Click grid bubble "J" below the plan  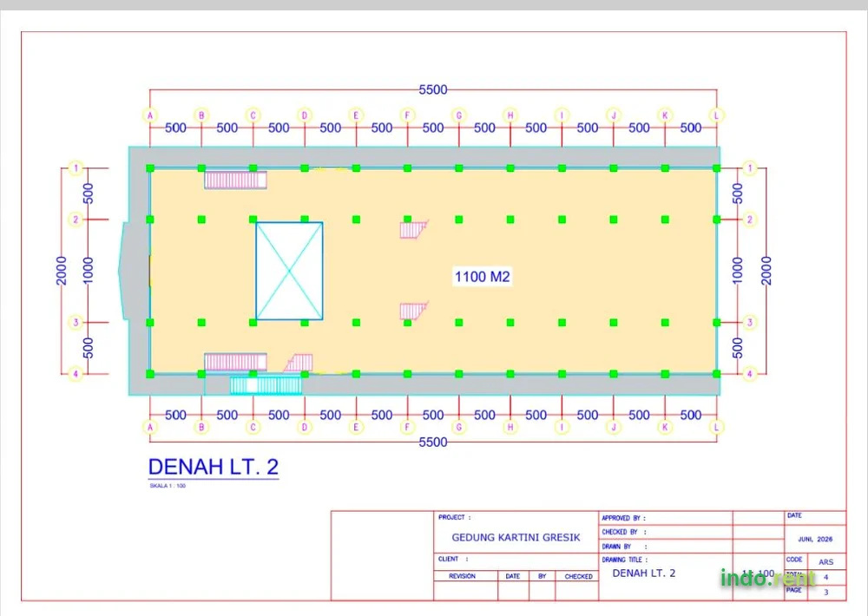(614, 427)
